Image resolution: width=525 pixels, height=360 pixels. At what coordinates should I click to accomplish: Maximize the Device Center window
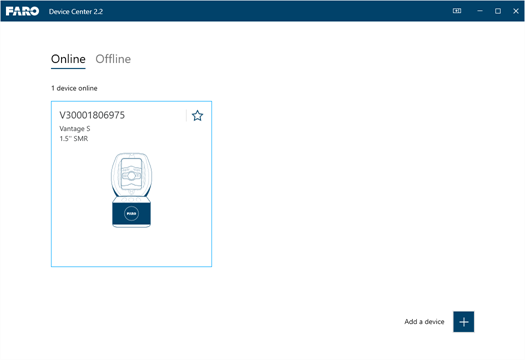[498, 11]
